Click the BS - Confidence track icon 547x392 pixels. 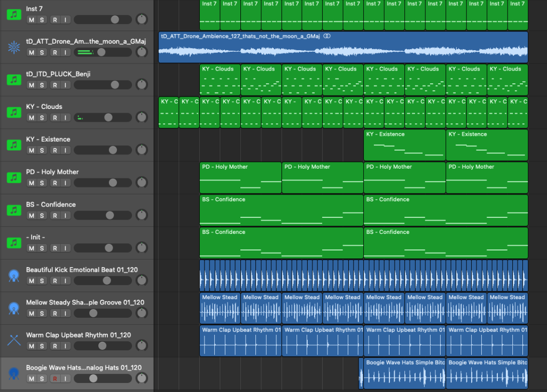pos(13,210)
